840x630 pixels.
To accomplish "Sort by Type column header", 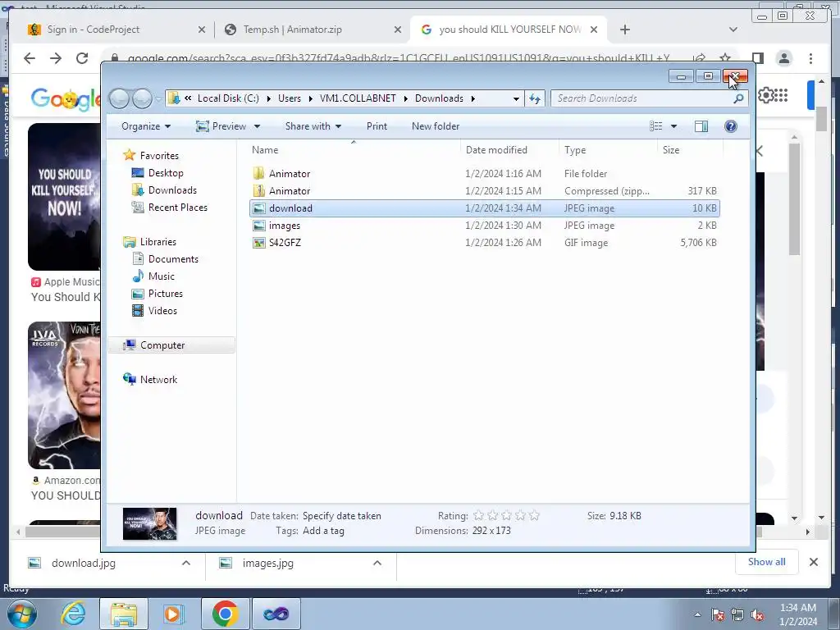I will pyautogui.click(x=608, y=150).
